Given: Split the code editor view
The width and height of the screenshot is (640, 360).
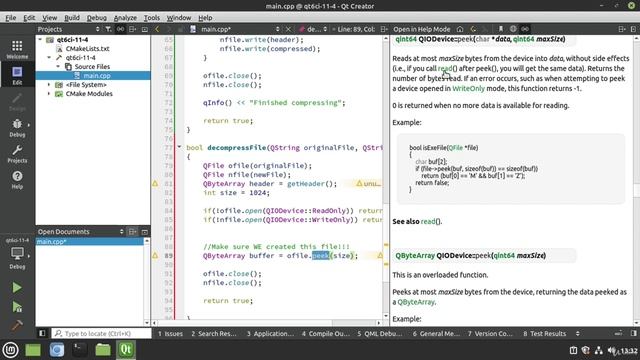Looking at the screenshot, I should (384, 29).
